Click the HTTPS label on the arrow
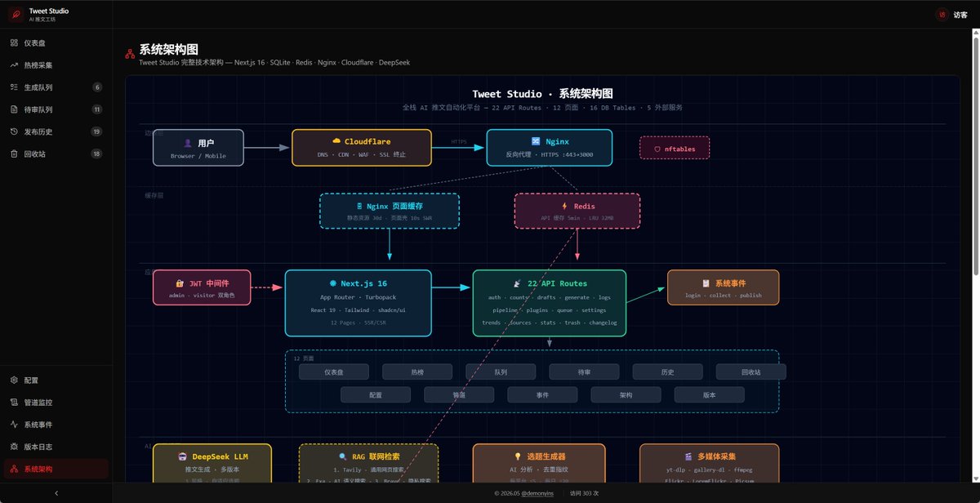The width and height of the screenshot is (980, 503). click(x=459, y=141)
